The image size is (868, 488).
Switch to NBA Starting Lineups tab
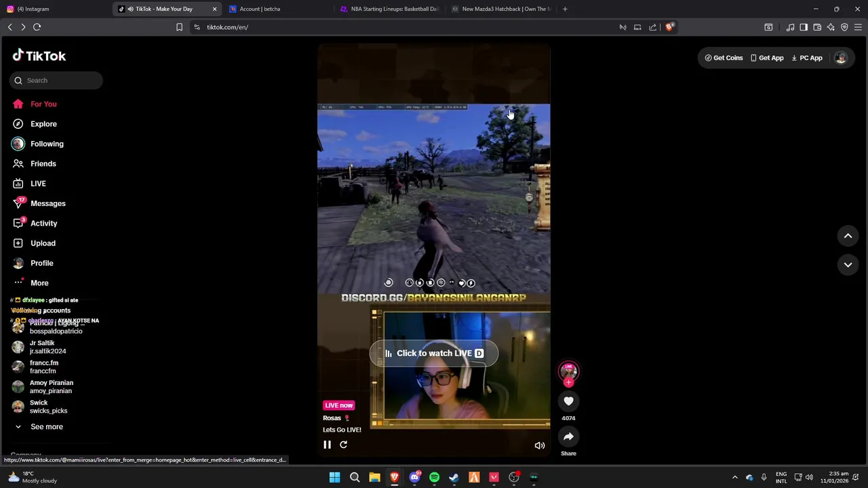click(390, 9)
